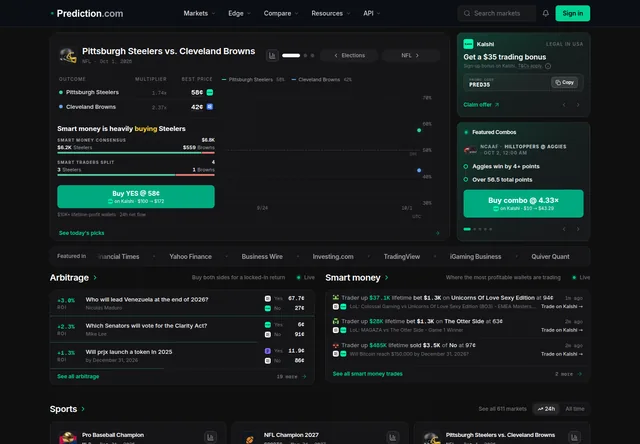Click green Steelers data point on chart
The image size is (640, 444).
pos(419,130)
